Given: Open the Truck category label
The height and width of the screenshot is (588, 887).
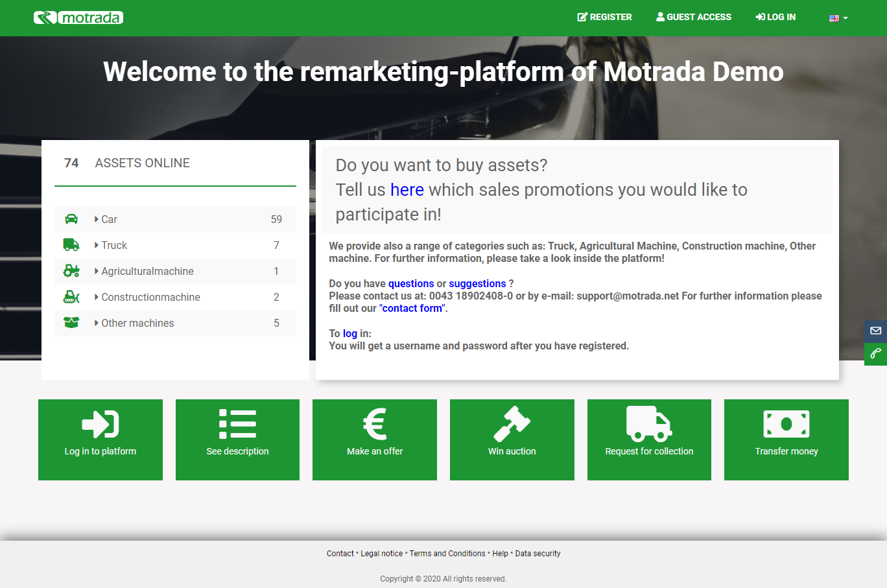Looking at the screenshot, I should (x=114, y=246).
